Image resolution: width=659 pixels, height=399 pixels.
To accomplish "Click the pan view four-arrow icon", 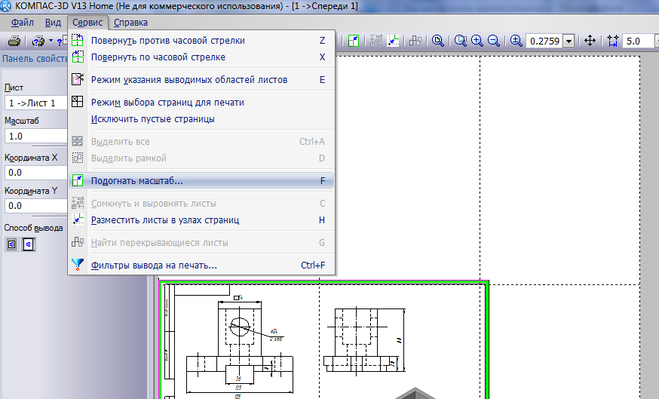I will [590, 41].
